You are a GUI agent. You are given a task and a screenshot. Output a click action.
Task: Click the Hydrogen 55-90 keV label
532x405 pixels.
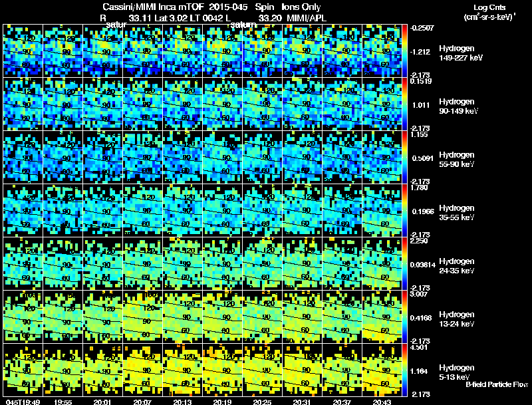point(457,160)
